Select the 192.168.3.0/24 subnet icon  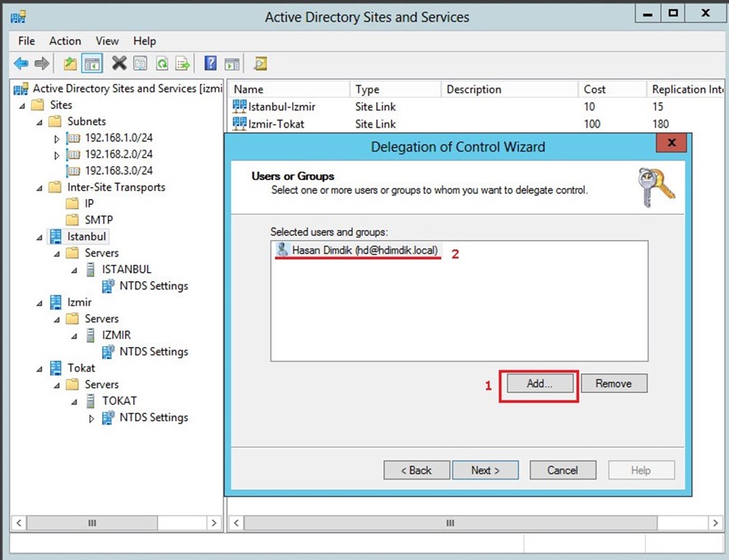(73, 171)
